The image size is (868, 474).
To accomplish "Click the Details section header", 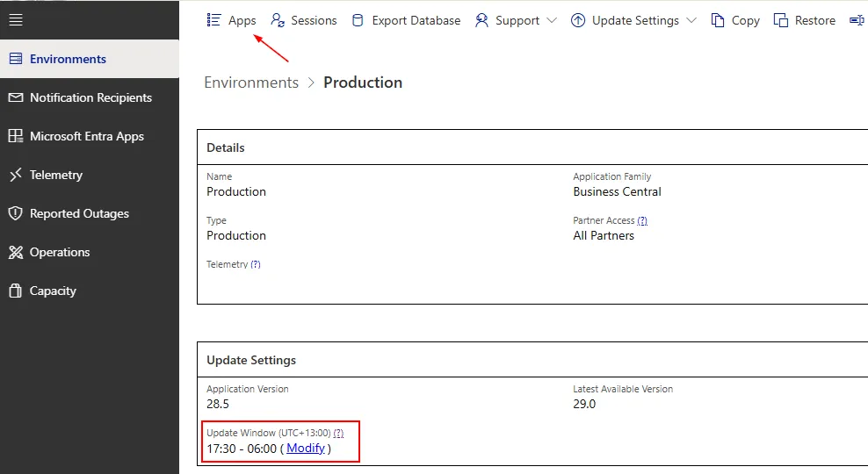I will click(x=225, y=147).
